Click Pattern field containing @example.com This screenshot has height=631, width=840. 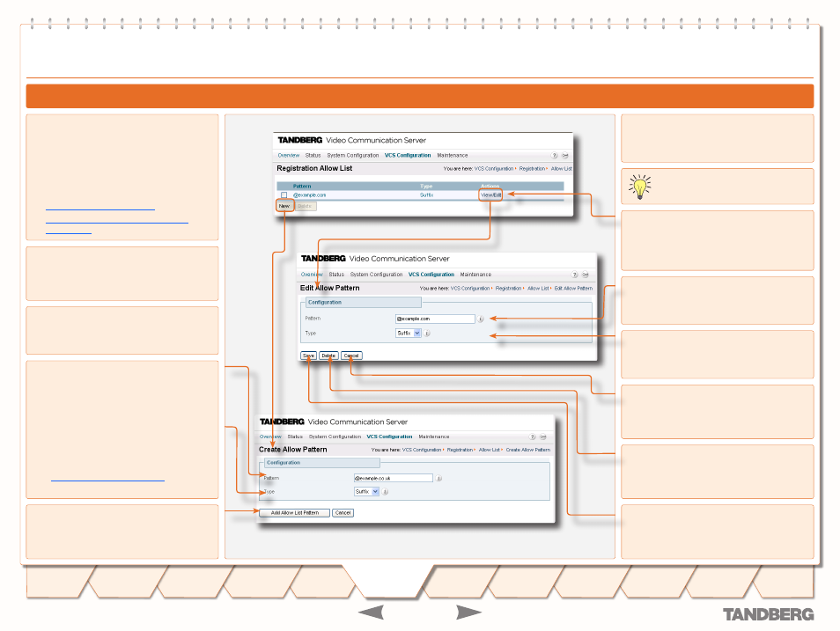[x=435, y=319]
